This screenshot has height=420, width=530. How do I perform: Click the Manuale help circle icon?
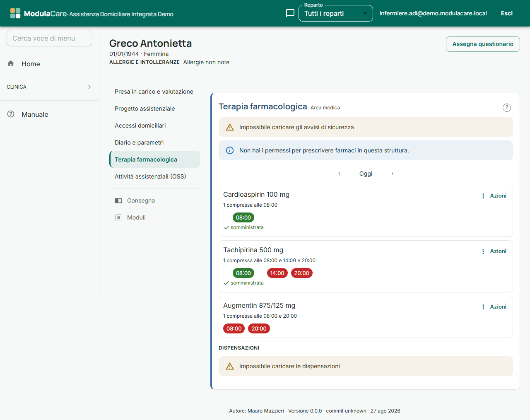pyautogui.click(x=11, y=114)
